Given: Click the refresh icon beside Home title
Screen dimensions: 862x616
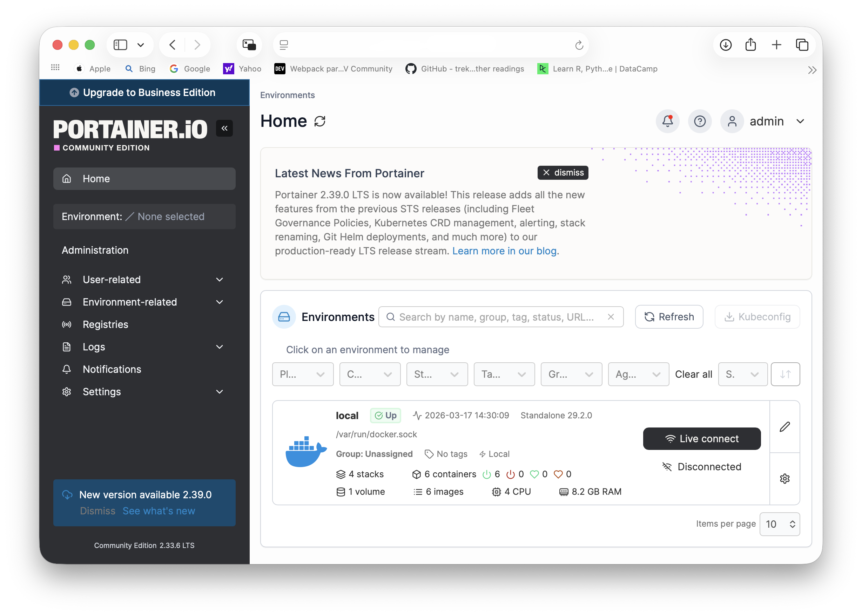Looking at the screenshot, I should coord(320,121).
